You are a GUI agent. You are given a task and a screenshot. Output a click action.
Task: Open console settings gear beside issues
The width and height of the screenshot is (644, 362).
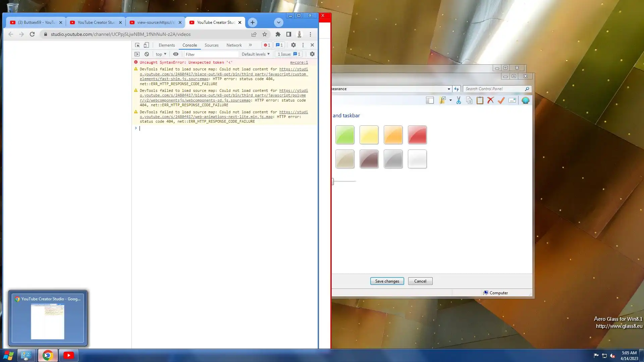click(x=312, y=54)
